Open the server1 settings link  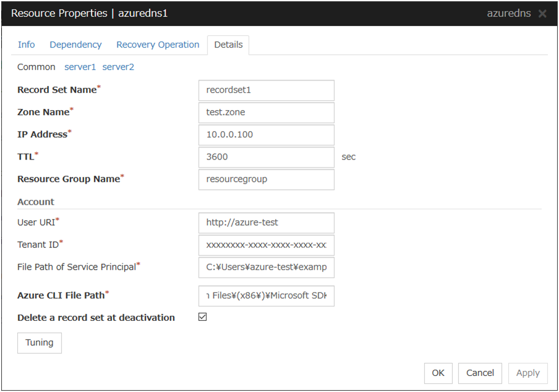tap(80, 67)
